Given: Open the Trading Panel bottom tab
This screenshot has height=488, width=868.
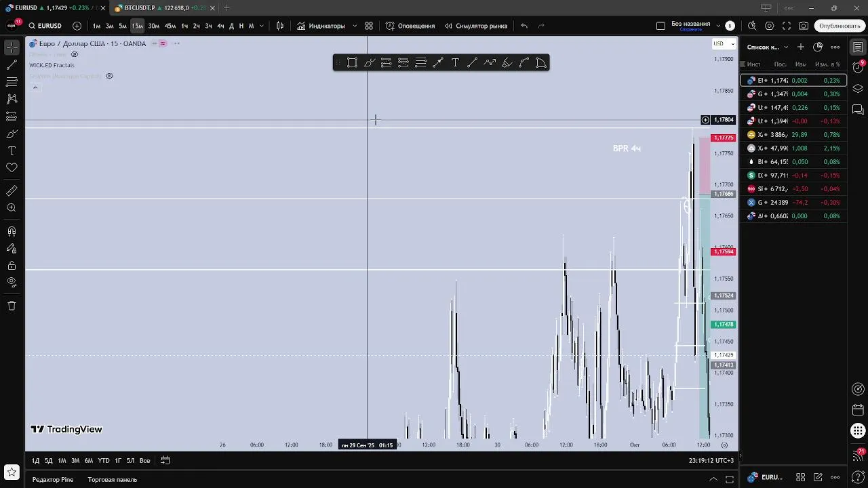Looking at the screenshot, I should coord(112,480).
